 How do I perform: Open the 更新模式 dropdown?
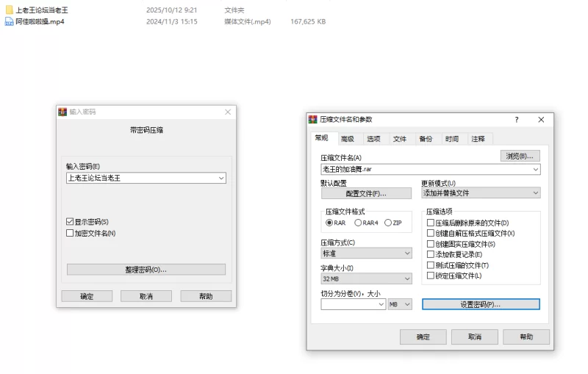[x=481, y=193]
